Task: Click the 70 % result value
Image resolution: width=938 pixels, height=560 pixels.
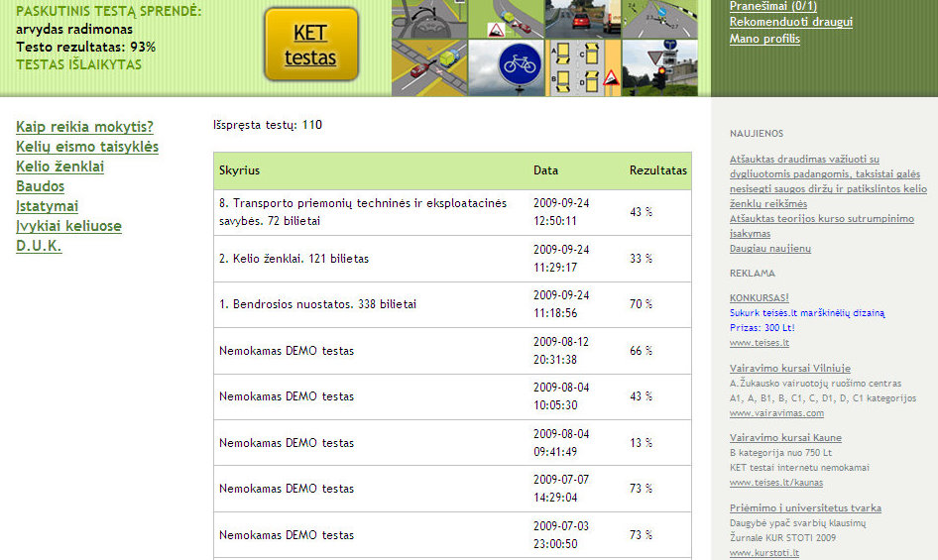Action: (x=641, y=304)
